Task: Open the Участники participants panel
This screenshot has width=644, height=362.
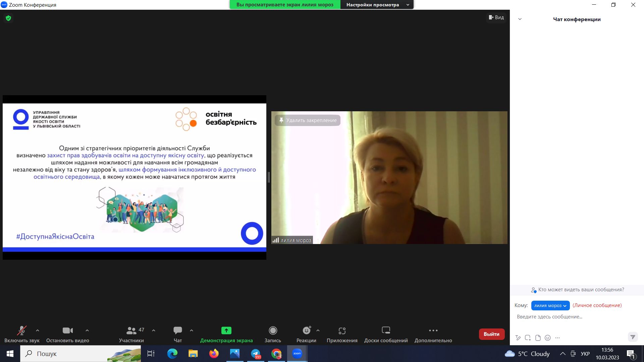Action: click(131, 334)
